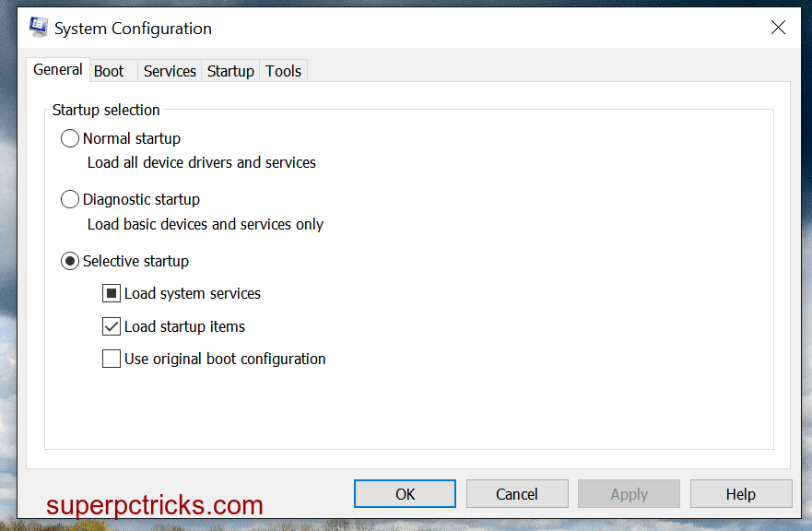Go to the Services tab
The image size is (812, 531).
tap(170, 71)
